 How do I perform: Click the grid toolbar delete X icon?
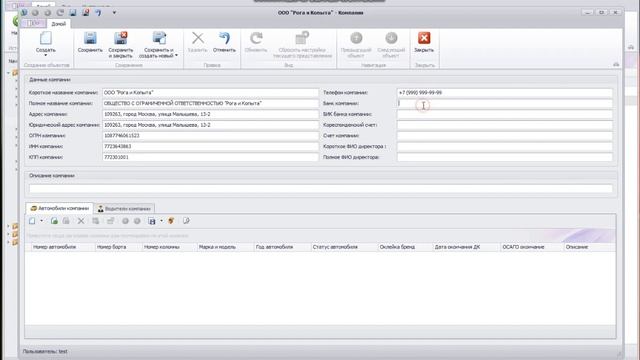81,221
